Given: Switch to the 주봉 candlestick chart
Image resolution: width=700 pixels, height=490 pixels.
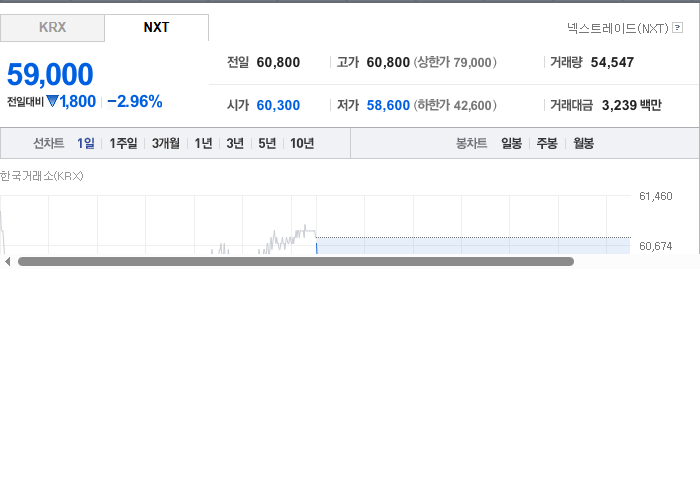Looking at the screenshot, I should 547,143.
